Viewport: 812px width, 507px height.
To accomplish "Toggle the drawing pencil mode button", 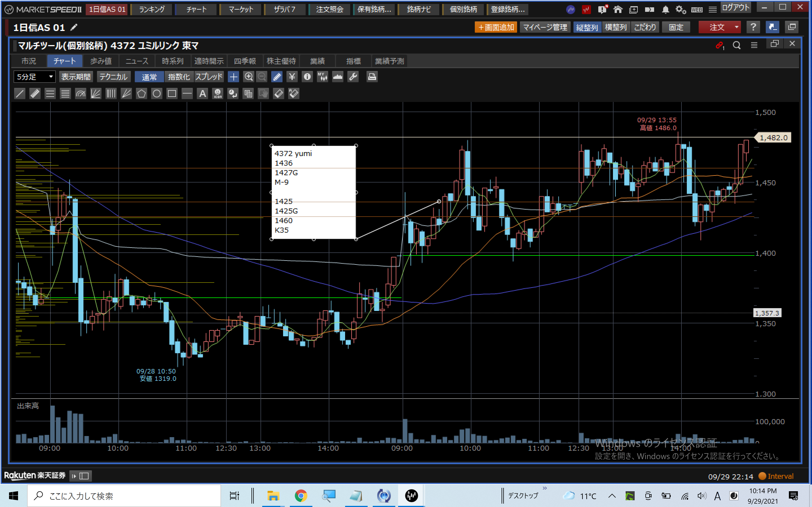I will point(277,77).
